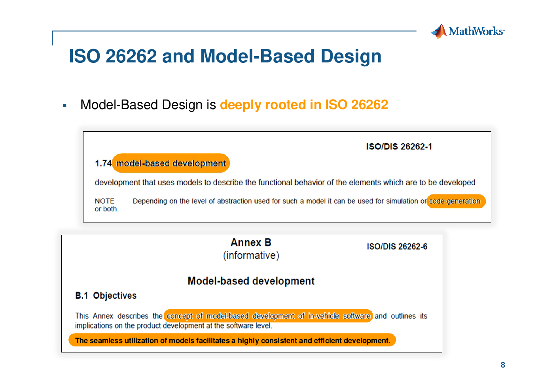
Task: Click the slide page number 8
Action: [x=503, y=365]
